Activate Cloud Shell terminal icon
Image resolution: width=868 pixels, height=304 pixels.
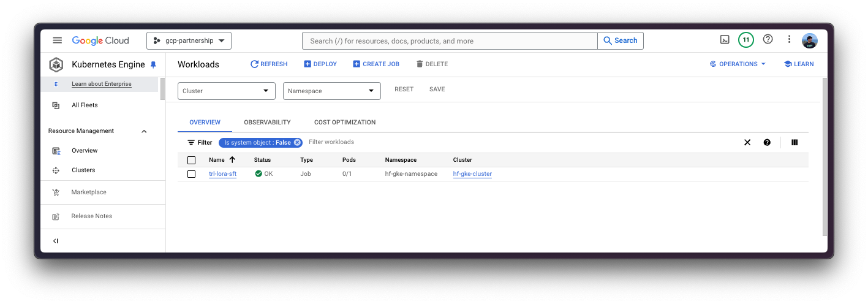point(725,40)
